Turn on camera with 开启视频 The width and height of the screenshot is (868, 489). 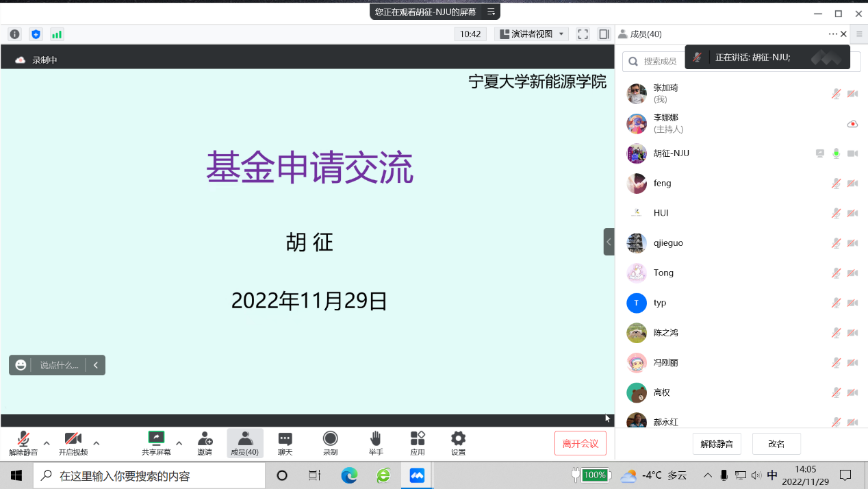coord(73,443)
